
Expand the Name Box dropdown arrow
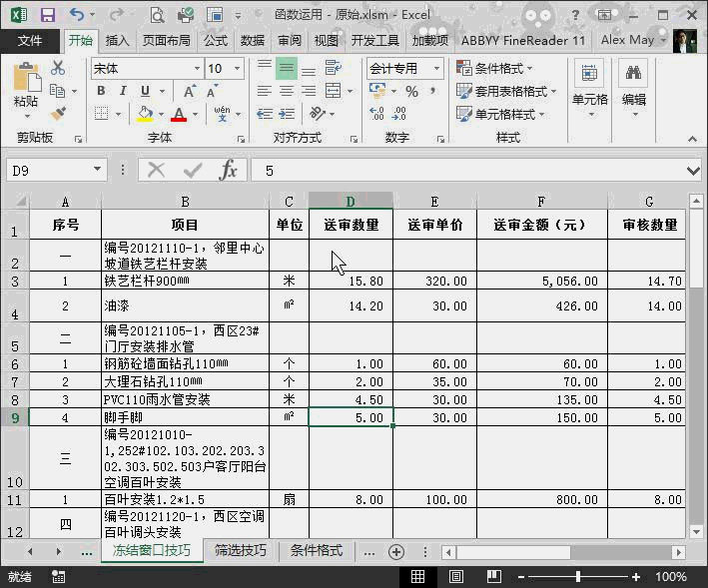pyautogui.click(x=97, y=171)
